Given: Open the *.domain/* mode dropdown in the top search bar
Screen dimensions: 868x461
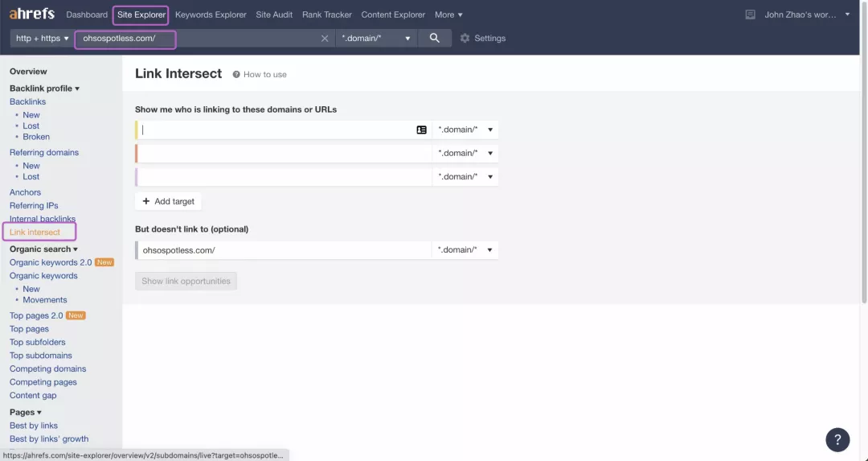Looking at the screenshot, I should click(x=376, y=39).
